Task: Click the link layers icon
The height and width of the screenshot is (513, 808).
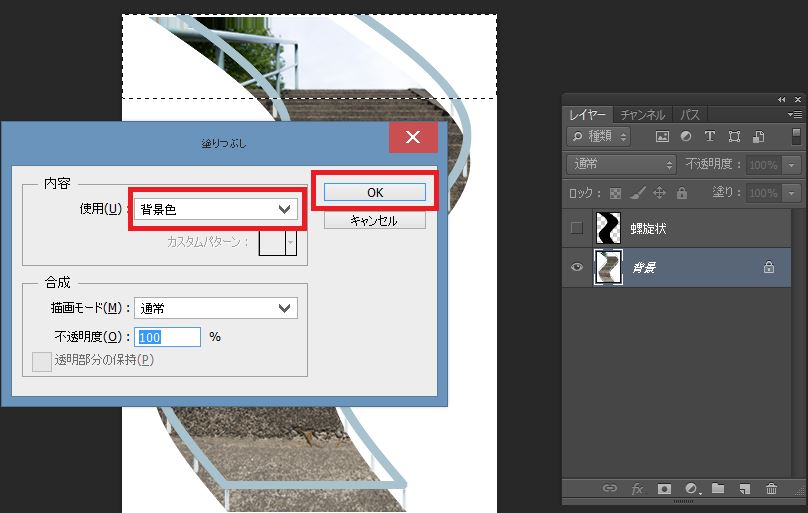Action: pos(610,489)
